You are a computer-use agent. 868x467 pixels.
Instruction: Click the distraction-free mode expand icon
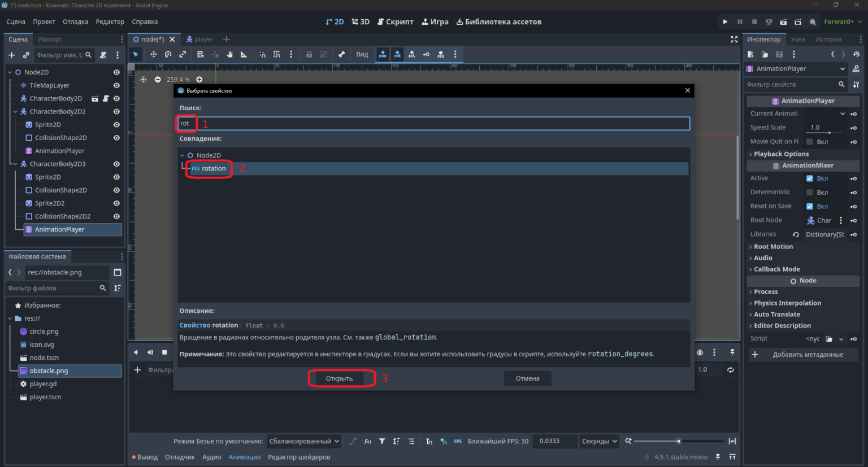click(734, 39)
